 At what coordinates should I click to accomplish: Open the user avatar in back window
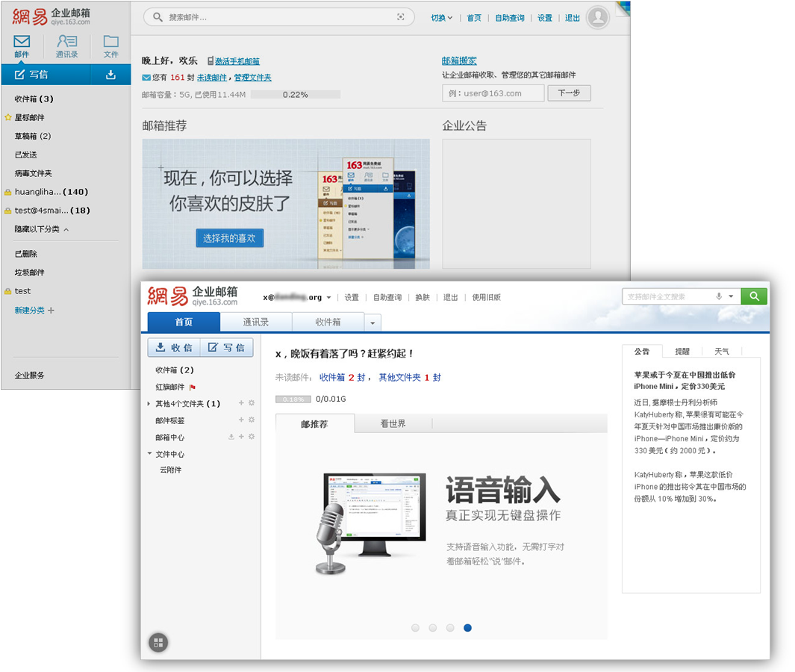pos(598,17)
